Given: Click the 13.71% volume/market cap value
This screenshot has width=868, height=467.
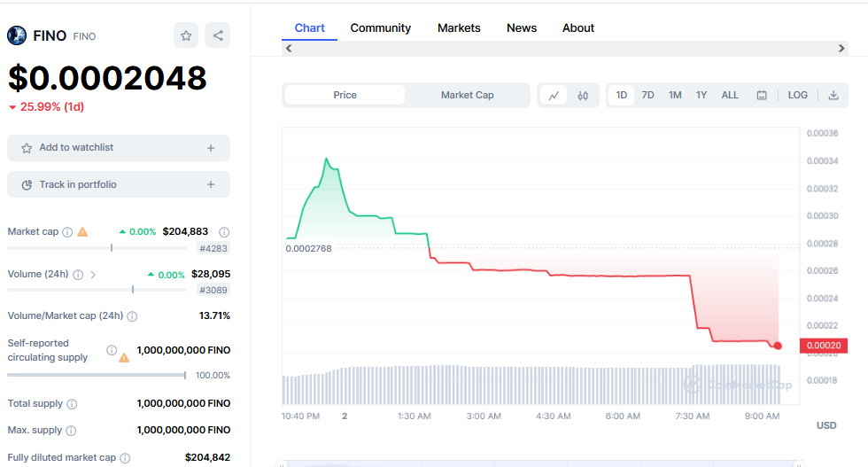Looking at the screenshot, I should (214, 315).
